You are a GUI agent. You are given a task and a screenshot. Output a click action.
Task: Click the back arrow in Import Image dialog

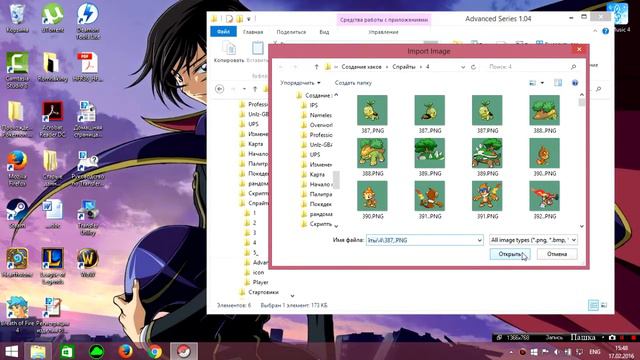[281, 67]
